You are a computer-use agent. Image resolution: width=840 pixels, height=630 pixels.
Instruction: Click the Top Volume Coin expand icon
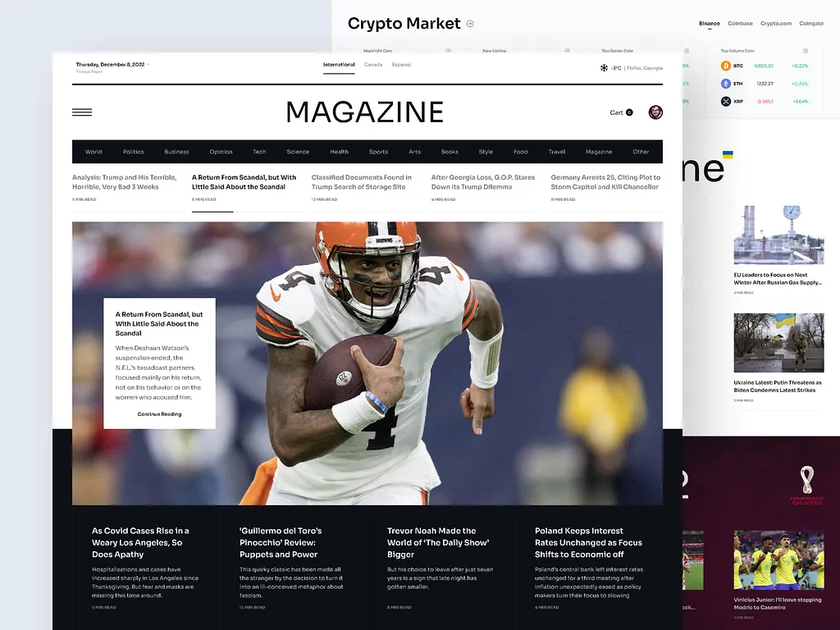(x=805, y=51)
